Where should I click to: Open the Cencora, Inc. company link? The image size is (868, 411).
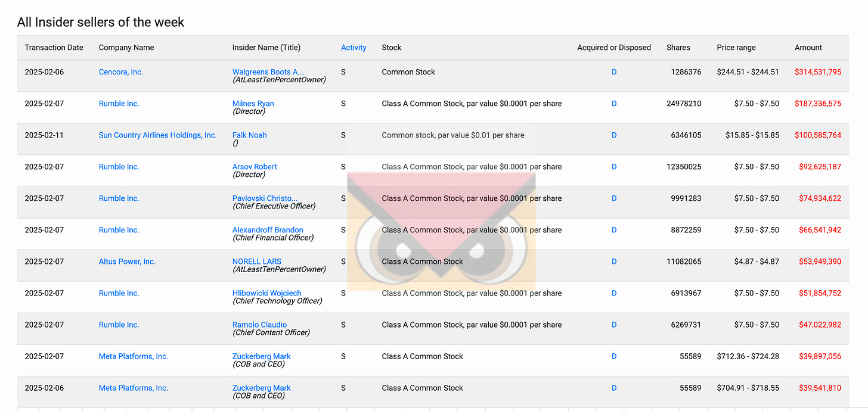121,72
